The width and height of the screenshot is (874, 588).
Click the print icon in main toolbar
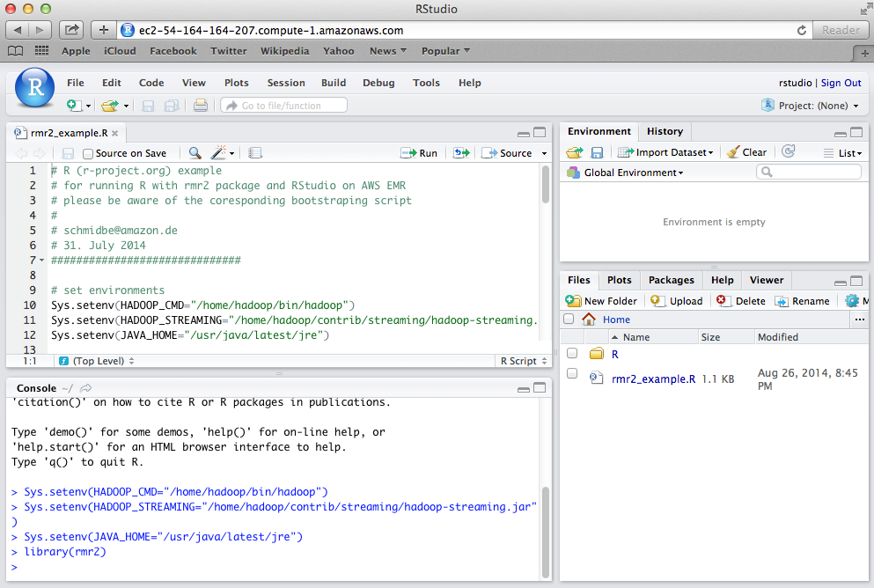(x=201, y=106)
